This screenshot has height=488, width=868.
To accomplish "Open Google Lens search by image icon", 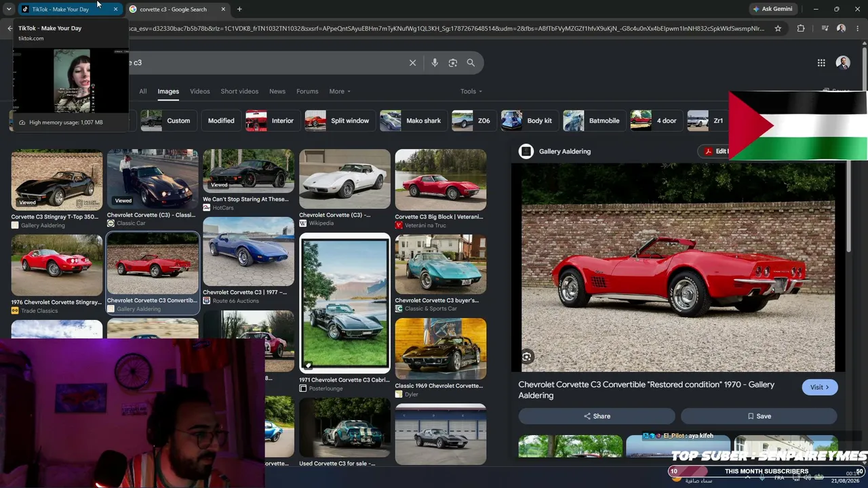I will (x=453, y=62).
